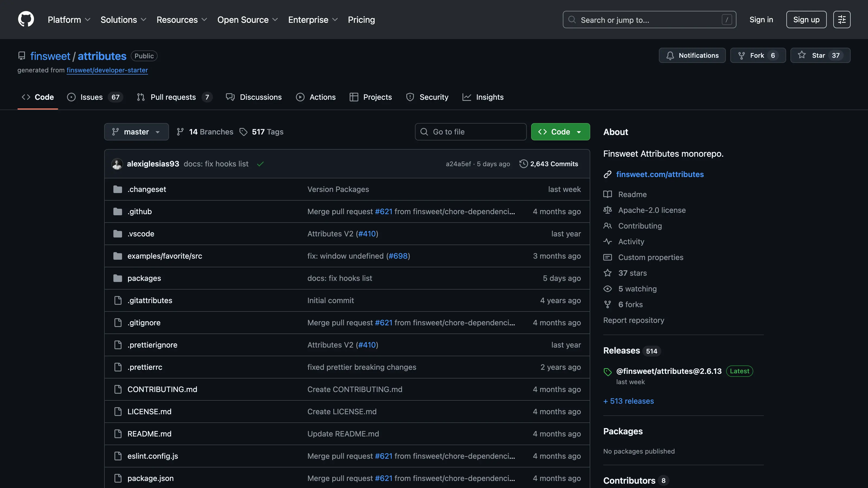This screenshot has width=868, height=488.
Task: View the Insights tab
Action: [483, 97]
